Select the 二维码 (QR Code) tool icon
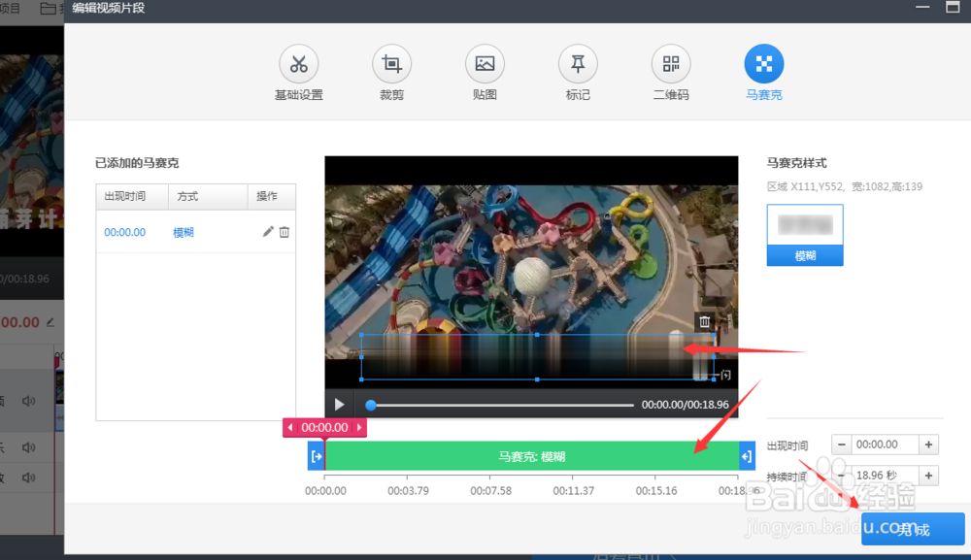971x560 pixels. (x=670, y=62)
